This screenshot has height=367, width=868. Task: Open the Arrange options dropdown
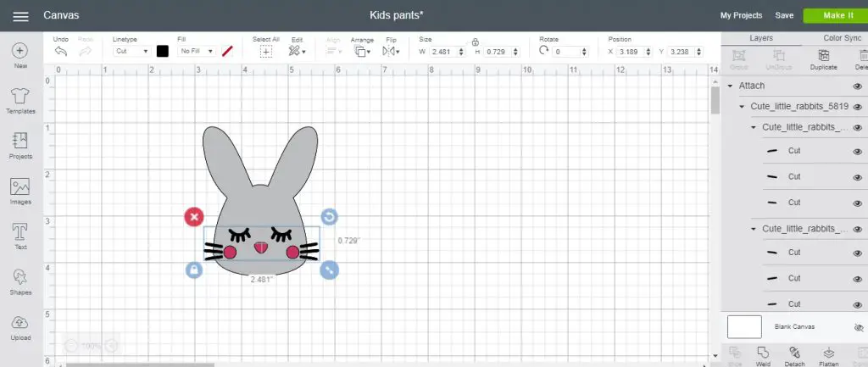[x=363, y=52]
